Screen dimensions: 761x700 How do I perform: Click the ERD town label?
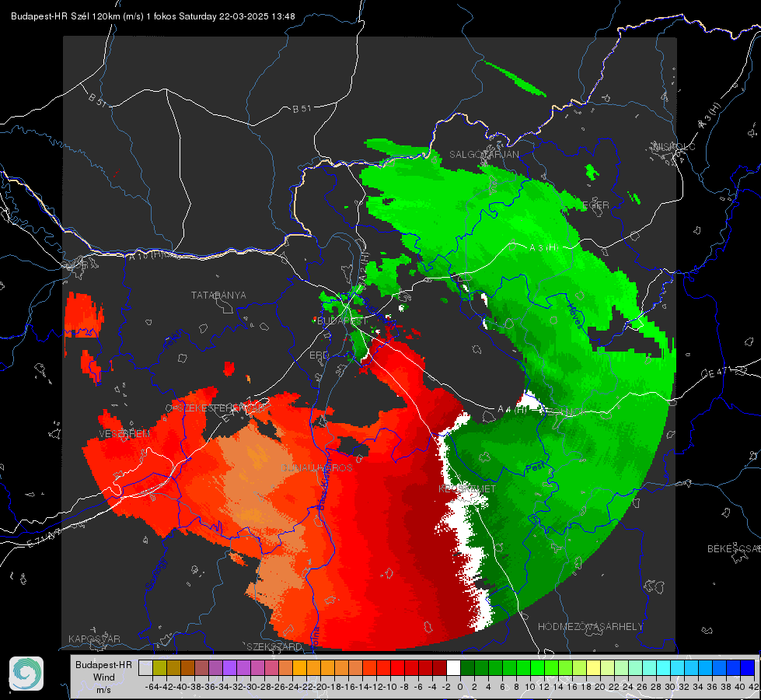tap(319, 355)
